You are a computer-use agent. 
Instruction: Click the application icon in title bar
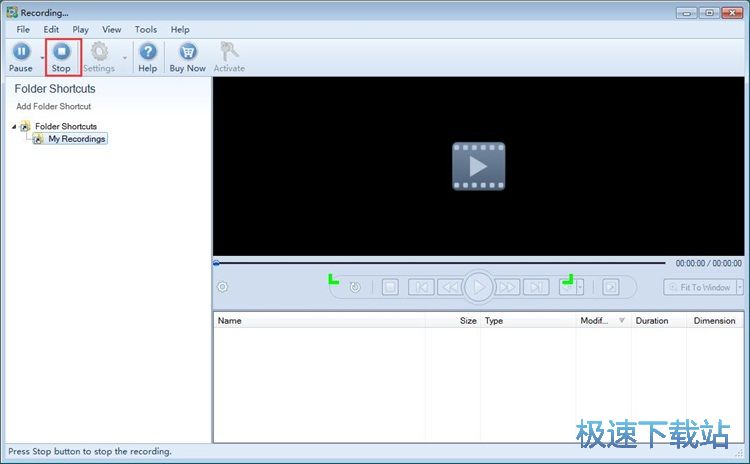(12, 12)
